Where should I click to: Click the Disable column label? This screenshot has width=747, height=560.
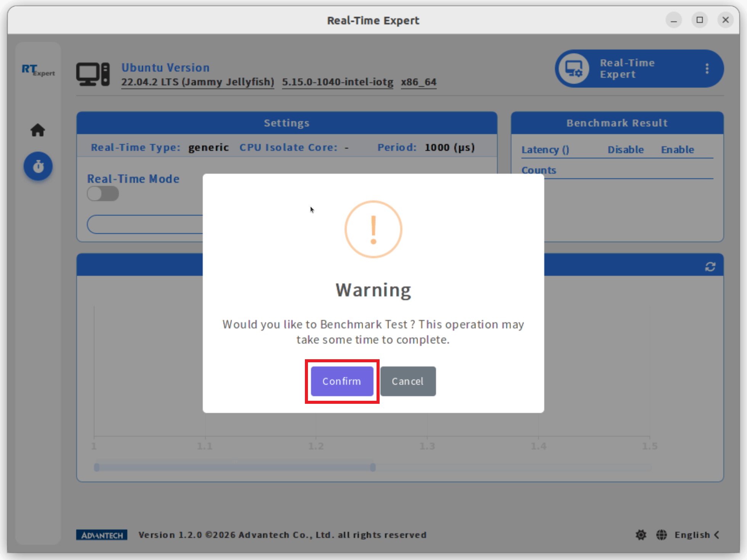625,150
